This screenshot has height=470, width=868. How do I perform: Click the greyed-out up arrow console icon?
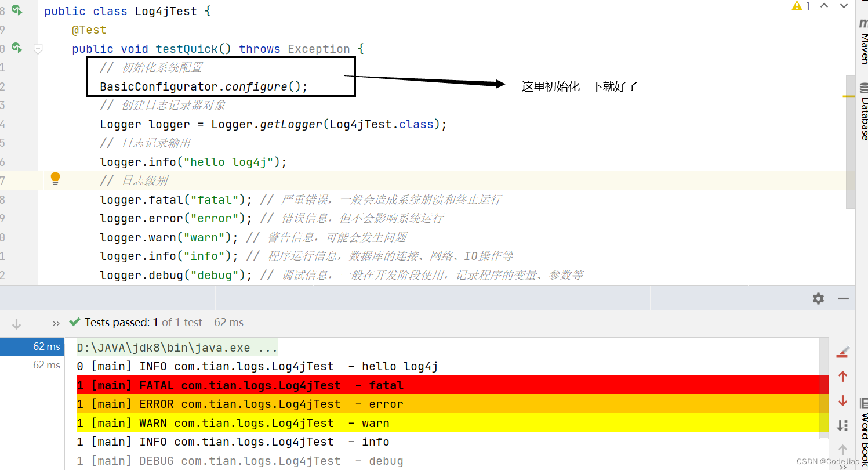pos(842,450)
